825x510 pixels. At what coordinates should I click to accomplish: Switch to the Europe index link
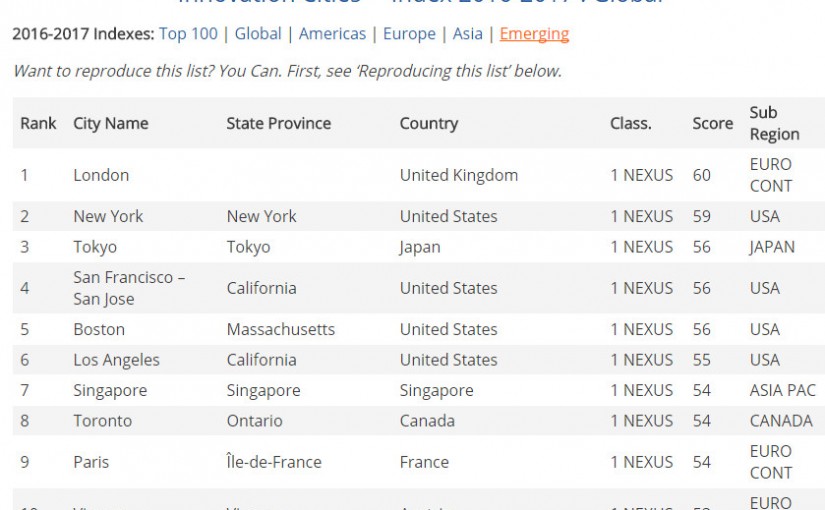tap(409, 34)
